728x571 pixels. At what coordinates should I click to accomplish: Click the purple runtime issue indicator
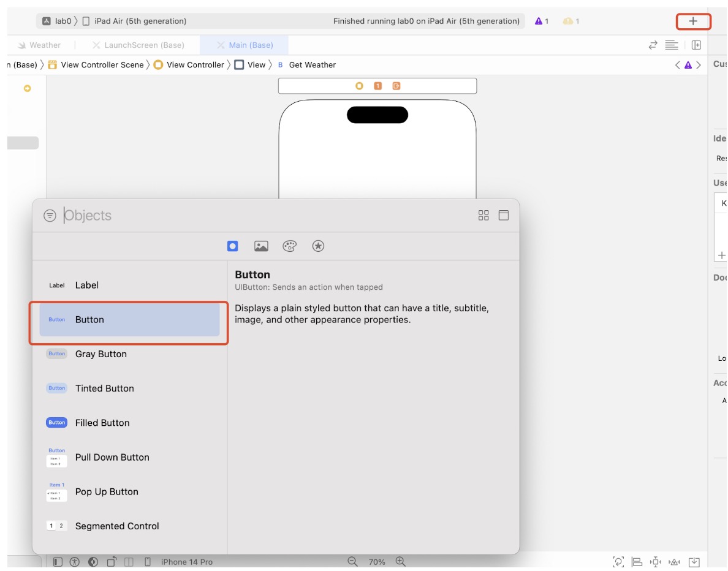click(x=542, y=21)
